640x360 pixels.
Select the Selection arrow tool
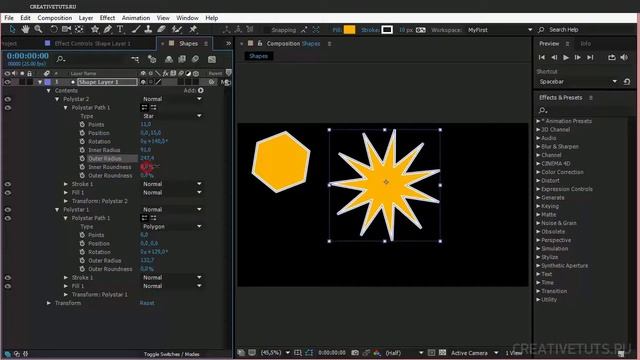(12, 29)
